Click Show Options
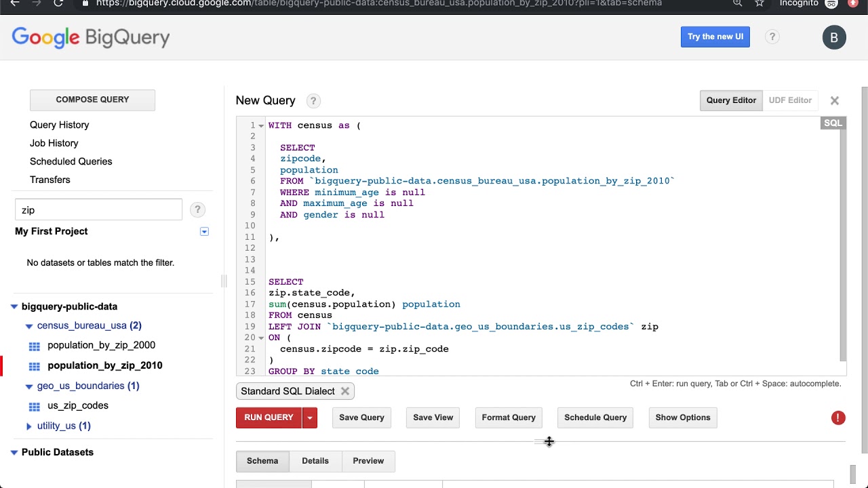The height and width of the screenshot is (488, 868). coord(683,418)
